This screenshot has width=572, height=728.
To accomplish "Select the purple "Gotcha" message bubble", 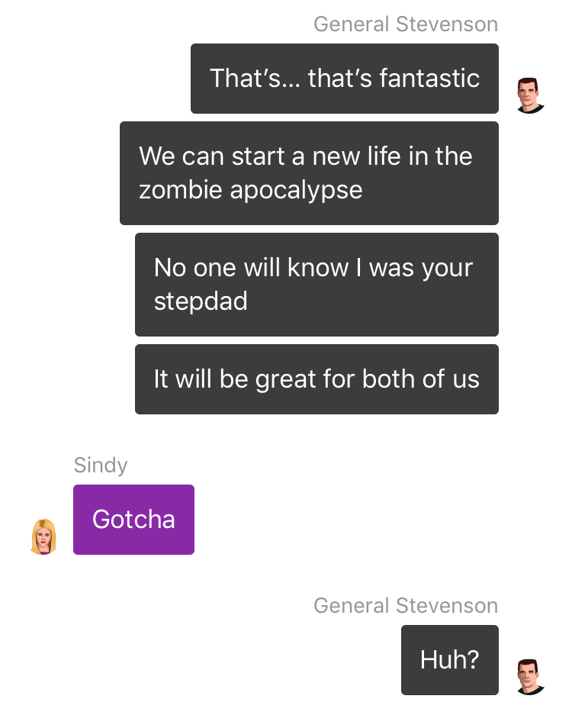I will point(133,520).
